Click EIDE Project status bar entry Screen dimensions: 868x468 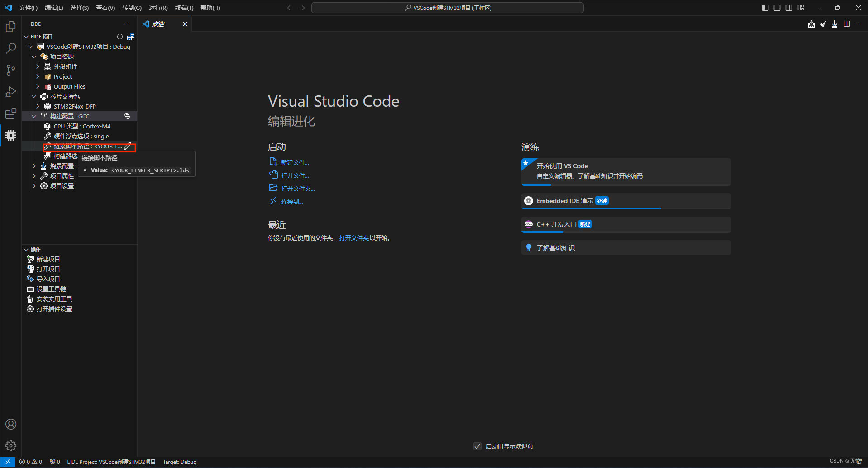coord(111,462)
